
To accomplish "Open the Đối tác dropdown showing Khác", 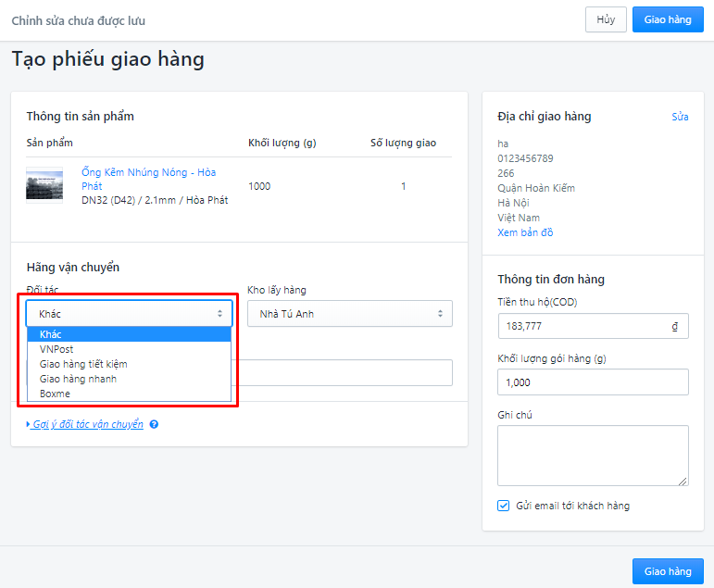I will pos(130,313).
